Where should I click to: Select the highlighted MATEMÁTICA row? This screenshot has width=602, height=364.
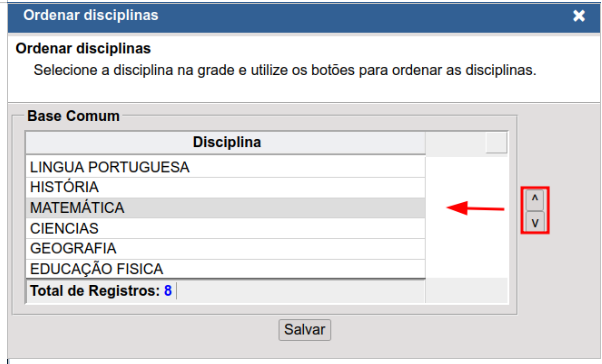pyautogui.click(x=226, y=208)
